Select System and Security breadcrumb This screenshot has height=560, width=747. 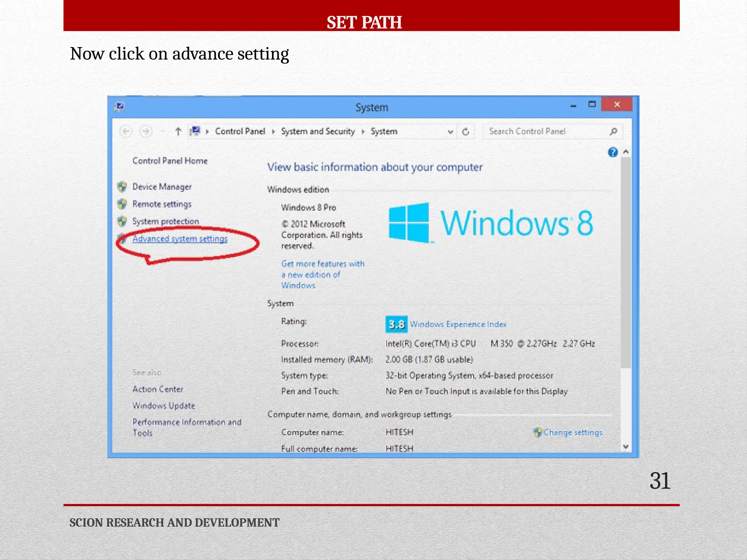(x=318, y=132)
